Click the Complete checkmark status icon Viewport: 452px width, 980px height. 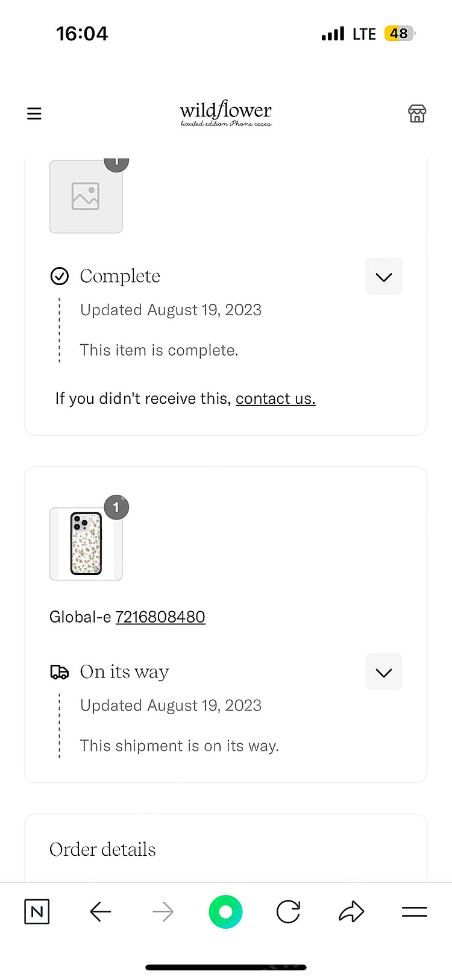(59, 276)
